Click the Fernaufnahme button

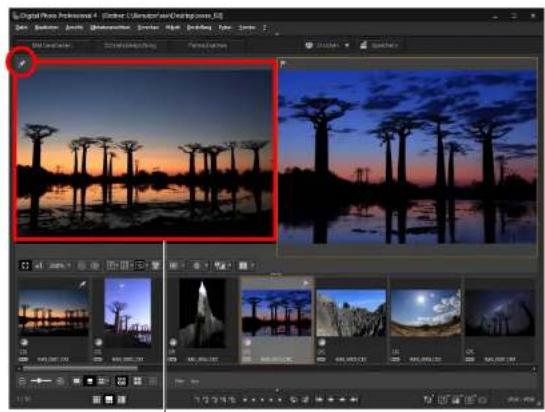208,45
